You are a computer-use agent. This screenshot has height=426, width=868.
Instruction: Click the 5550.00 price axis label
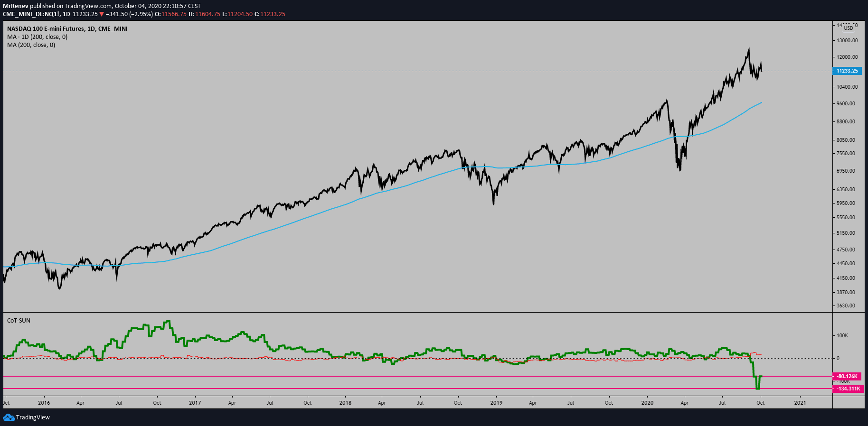coord(846,217)
